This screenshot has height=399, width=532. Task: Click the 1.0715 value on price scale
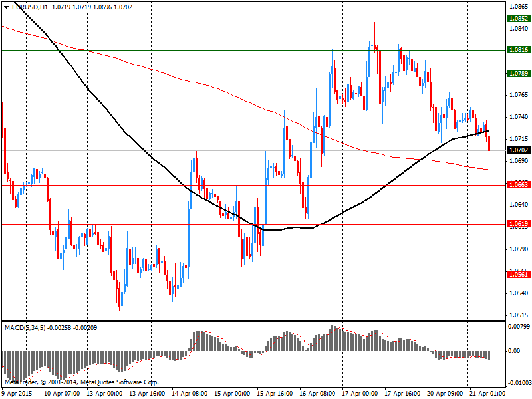tap(519, 139)
